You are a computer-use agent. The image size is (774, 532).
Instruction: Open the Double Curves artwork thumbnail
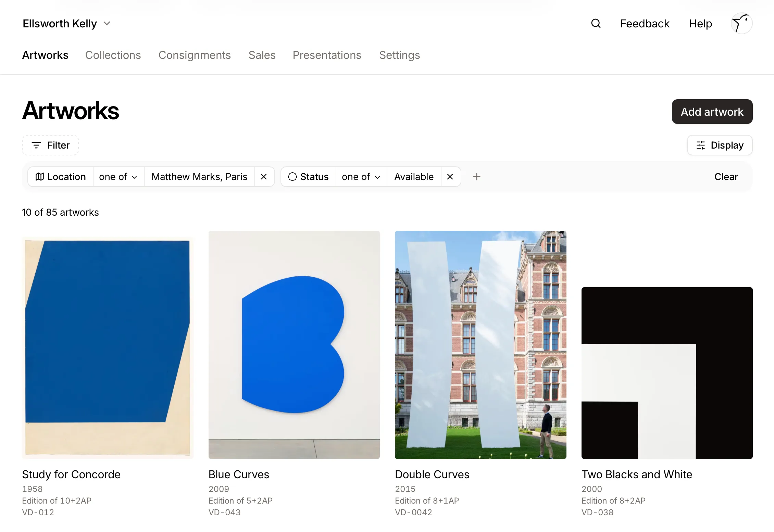(480, 345)
